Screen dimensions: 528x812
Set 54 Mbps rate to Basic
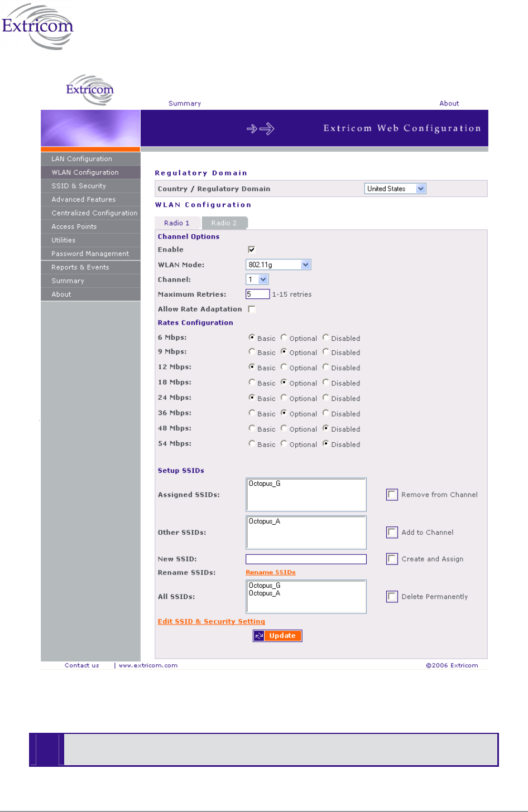tap(252, 444)
